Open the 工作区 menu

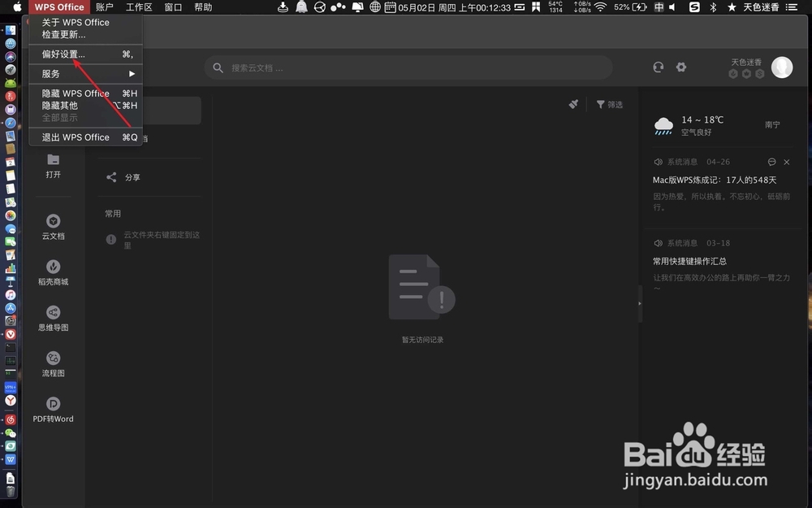[x=140, y=7]
